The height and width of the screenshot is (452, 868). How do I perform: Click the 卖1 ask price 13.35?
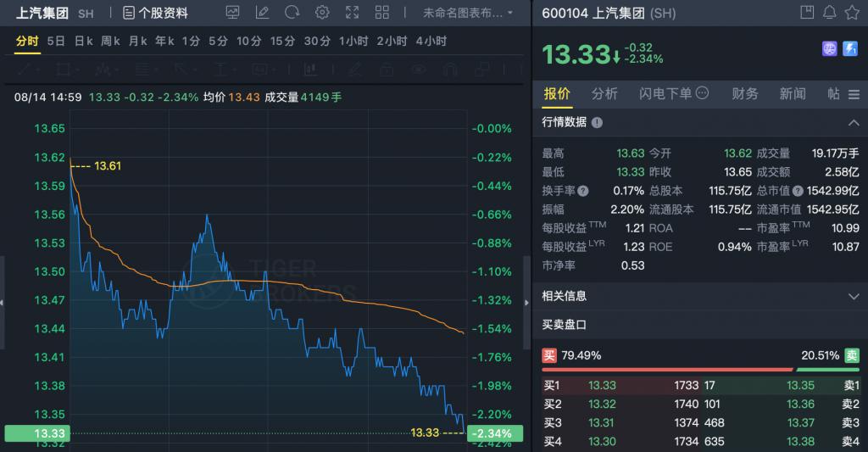(800, 386)
